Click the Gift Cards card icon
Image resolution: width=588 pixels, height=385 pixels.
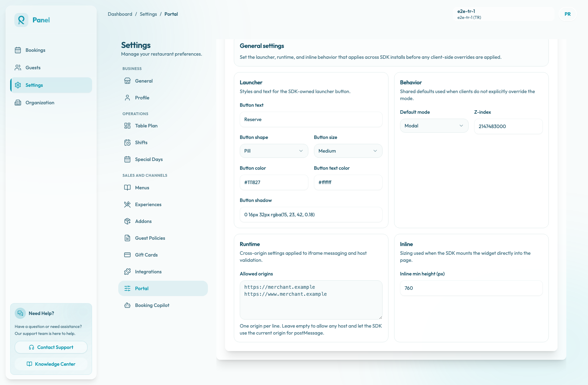[x=127, y=255]
